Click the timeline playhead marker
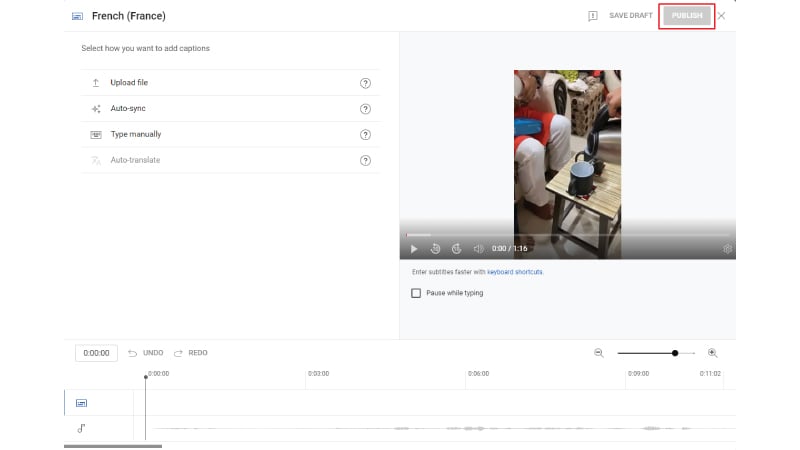Image resolution: width=800 pixels, height=450 pixels. click(x=145, y=377)
